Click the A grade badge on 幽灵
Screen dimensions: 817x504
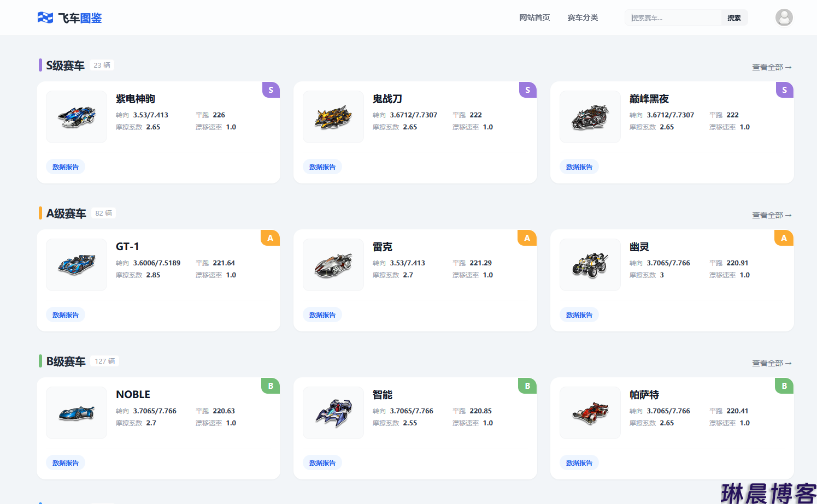[784, 238]
